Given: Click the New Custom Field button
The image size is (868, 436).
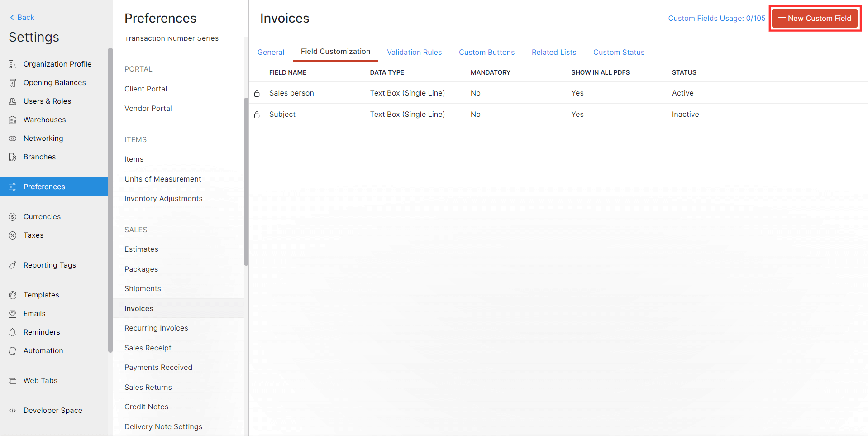Looking at the screenshot, I should pos(814,18).
